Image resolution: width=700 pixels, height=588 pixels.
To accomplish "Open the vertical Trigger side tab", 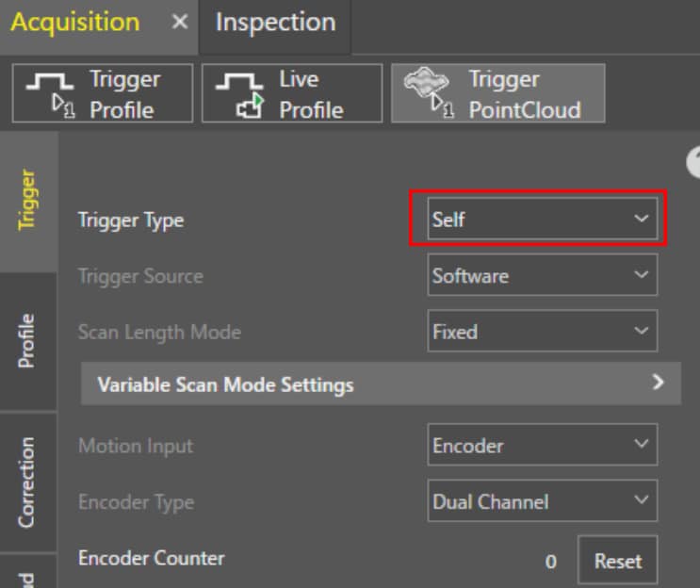I will 28,200.
